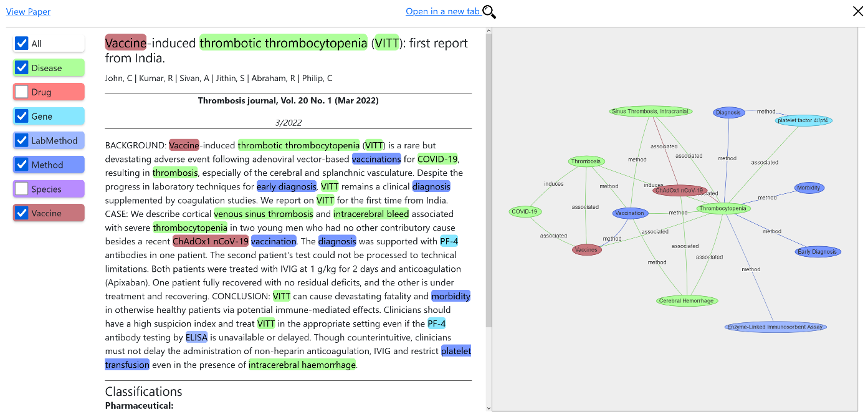Click the highlighted 'COVID-19' term in the abstract
This screenshot has height=417, width=868.
[438, 159]
